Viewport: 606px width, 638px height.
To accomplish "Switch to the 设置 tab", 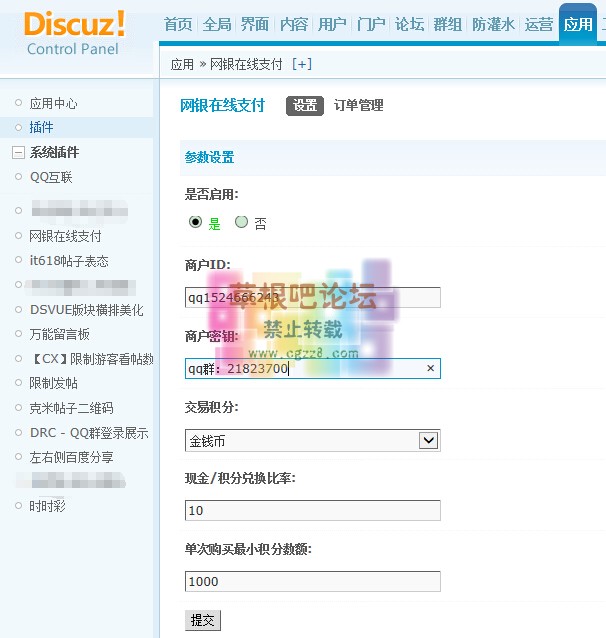I will tap(305, 105).
